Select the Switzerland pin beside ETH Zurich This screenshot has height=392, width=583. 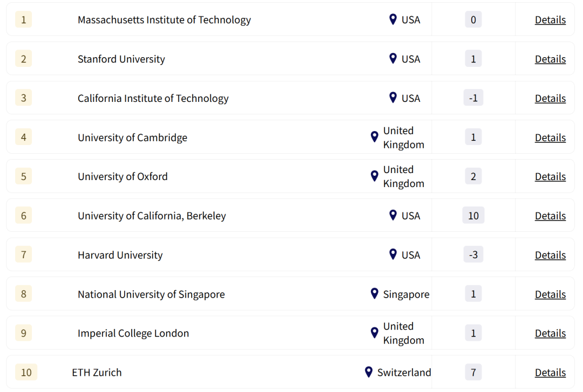[x=369, y=372]
